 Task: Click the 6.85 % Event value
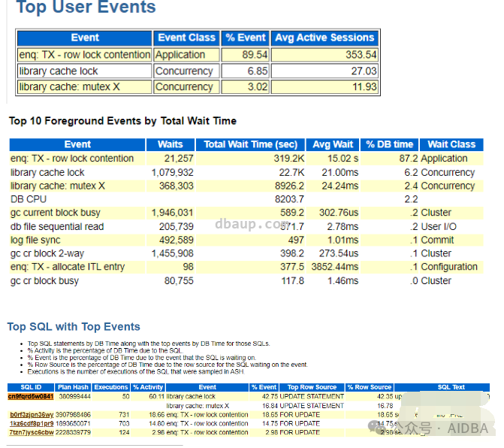point(257,71)
